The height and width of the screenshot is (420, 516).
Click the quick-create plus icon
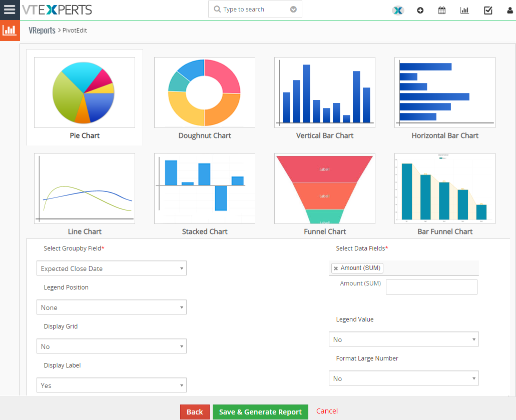(420, 9)
